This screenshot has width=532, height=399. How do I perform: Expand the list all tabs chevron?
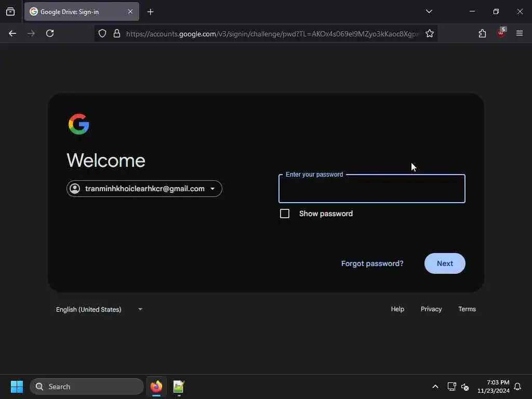pyautogui.click(x=429, y=11)
